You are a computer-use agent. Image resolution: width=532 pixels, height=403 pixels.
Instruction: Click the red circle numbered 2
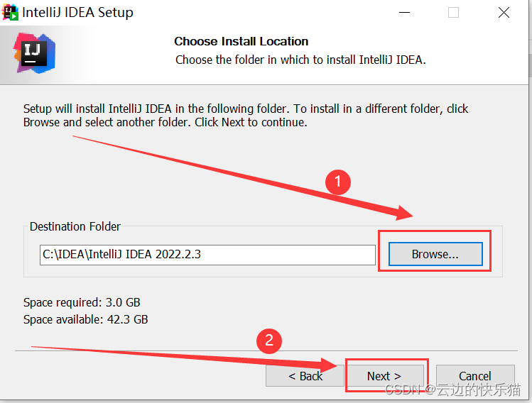pos(269,341)
